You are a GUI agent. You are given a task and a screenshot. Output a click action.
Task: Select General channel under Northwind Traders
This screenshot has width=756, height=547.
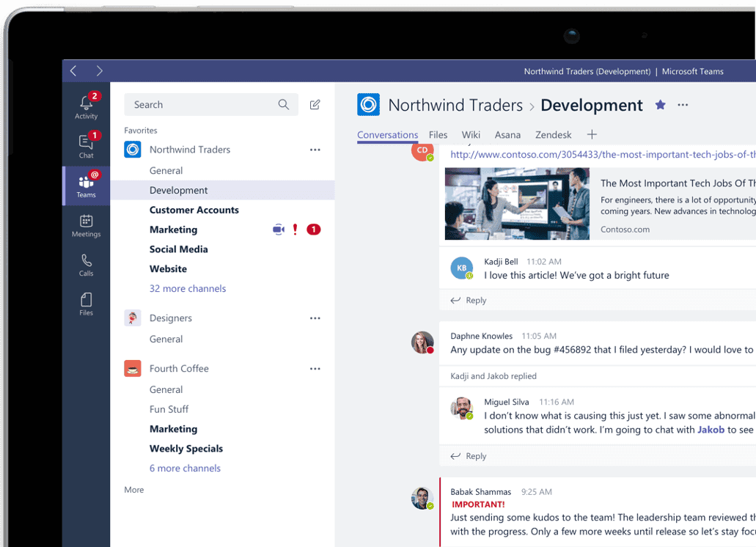tap(166, 171)
